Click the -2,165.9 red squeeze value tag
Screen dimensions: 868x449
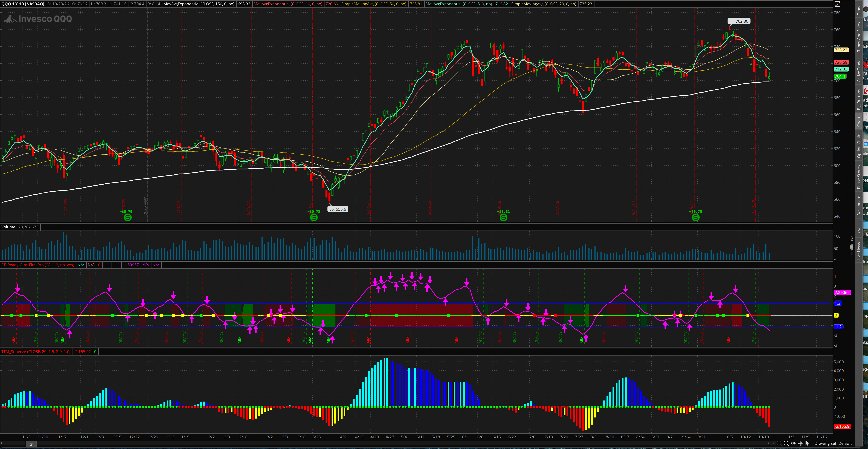pos(842,426)
